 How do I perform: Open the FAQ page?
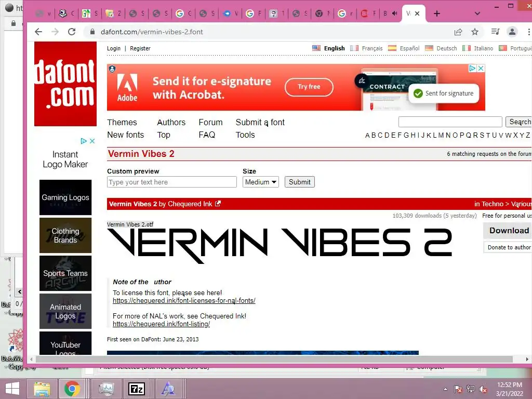click(x=207, y=135)
